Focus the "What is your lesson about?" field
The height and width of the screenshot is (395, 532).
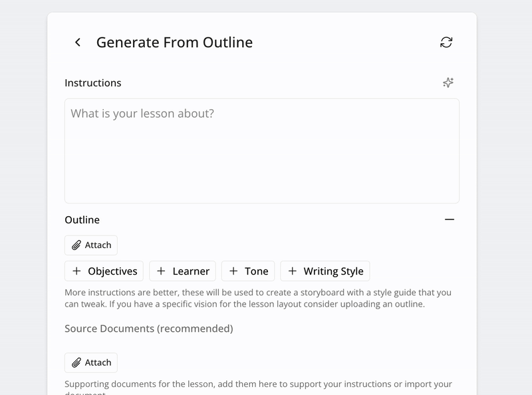(261, 151)
